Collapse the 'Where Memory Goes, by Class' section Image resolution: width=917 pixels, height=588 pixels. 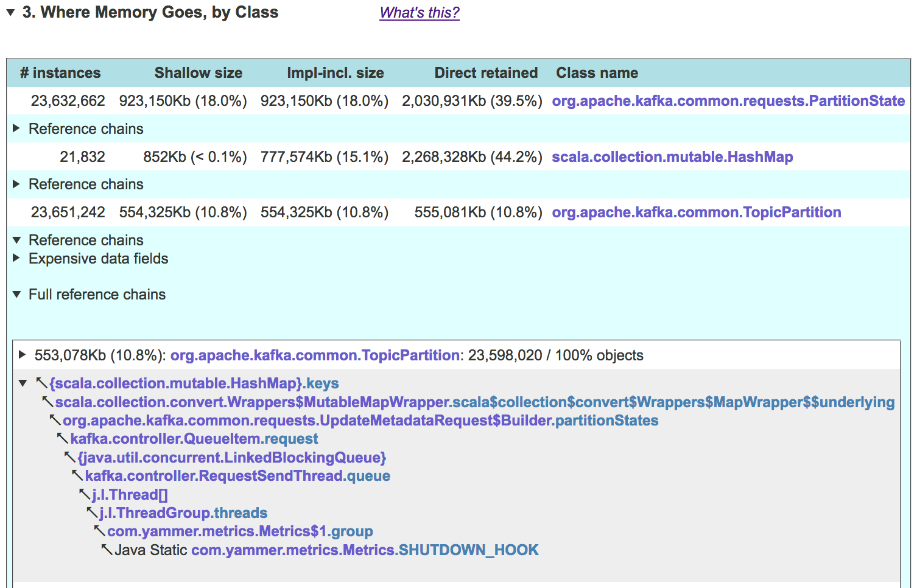10,13
